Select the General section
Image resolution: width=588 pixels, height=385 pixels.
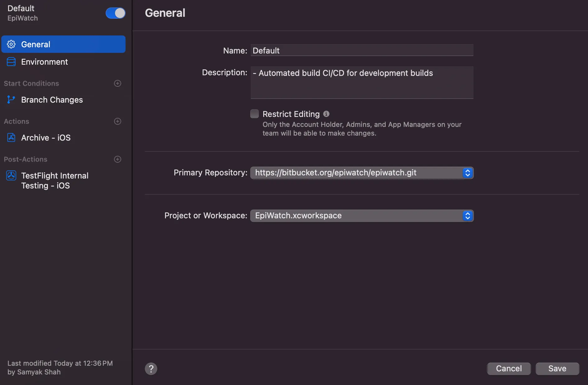pos(35,44)
